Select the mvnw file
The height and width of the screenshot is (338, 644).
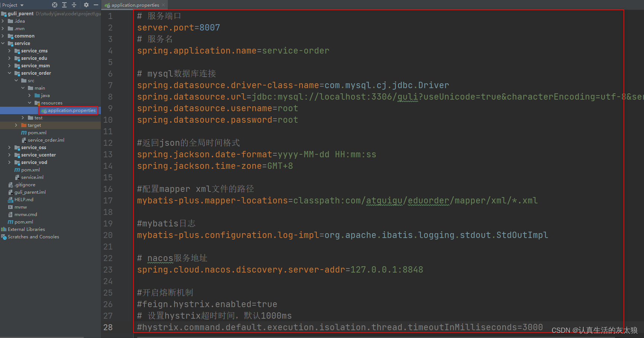click(x=20, y=207)
